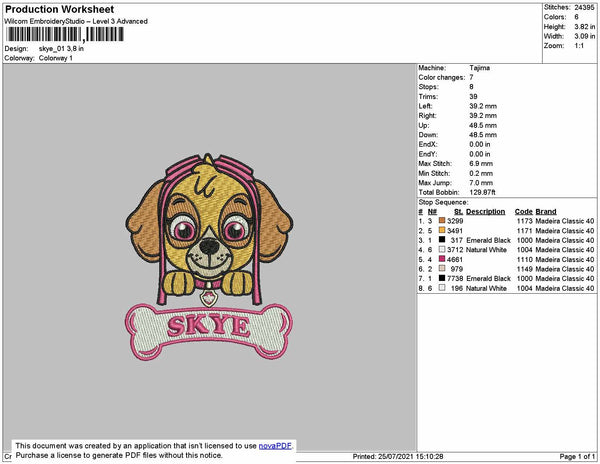Click the 'Colorway 1' value

(55, 58)
